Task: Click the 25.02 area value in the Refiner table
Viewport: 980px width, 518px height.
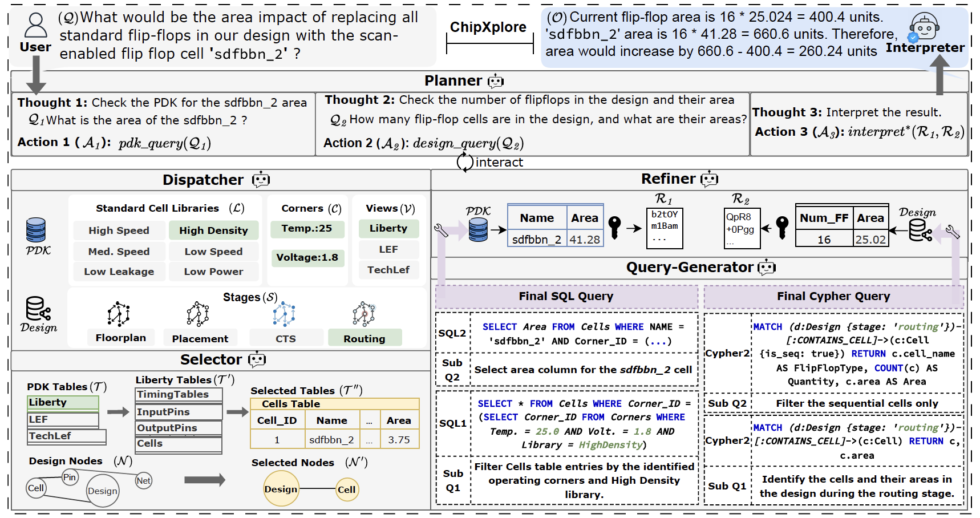Action: point(870,240)
